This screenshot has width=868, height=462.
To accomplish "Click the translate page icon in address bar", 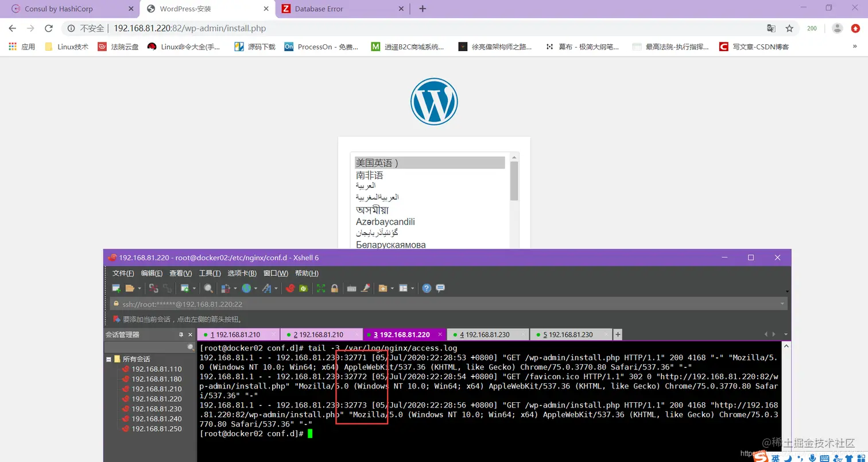I will click(771, 28).
